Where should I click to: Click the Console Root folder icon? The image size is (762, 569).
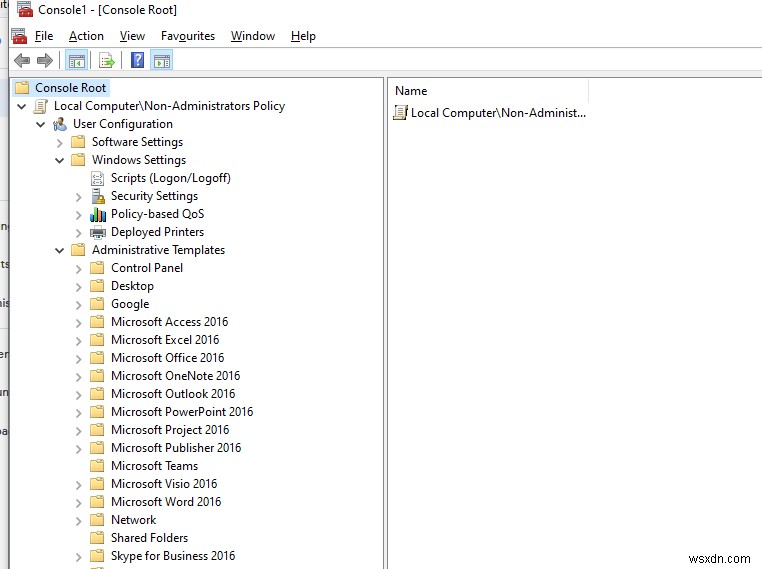point(22,88)
